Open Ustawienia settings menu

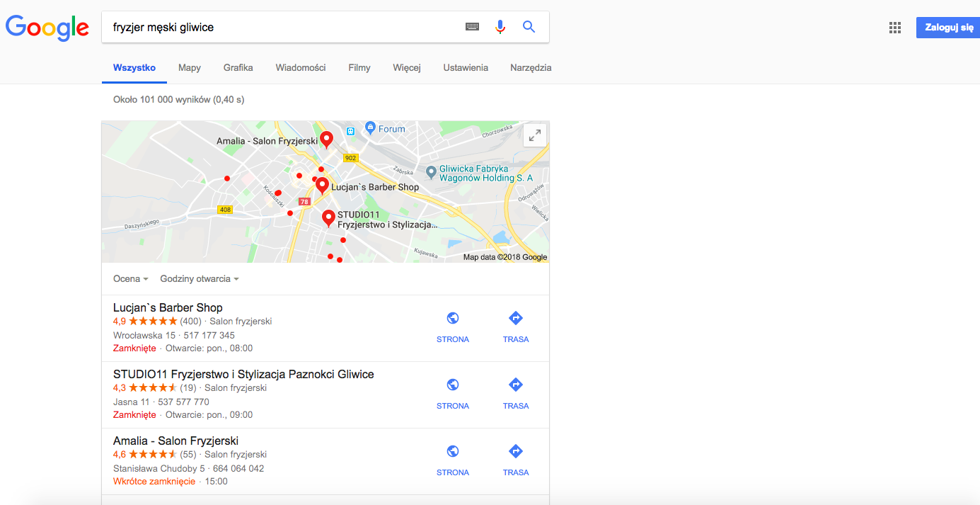(466, 68)
